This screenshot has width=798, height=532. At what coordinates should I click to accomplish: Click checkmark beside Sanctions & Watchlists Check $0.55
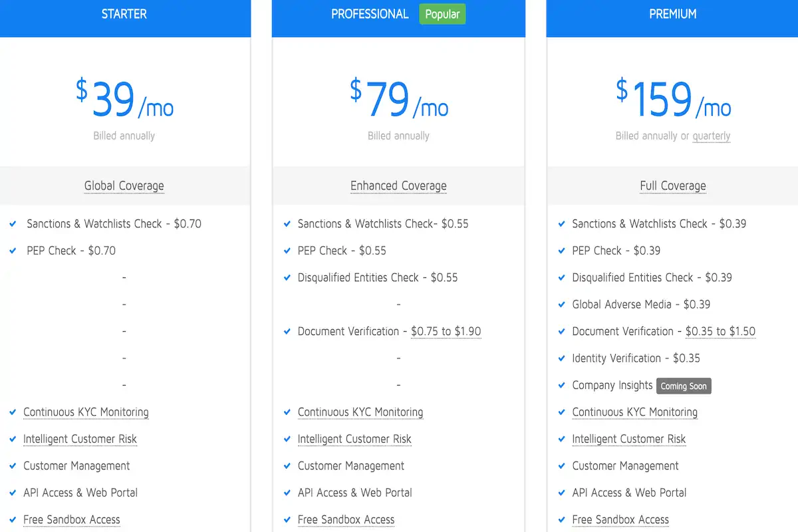click(287, 224)
